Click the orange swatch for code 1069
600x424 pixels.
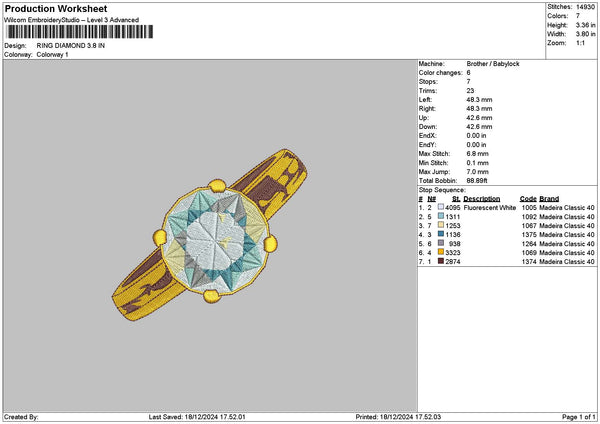point(440,252)
